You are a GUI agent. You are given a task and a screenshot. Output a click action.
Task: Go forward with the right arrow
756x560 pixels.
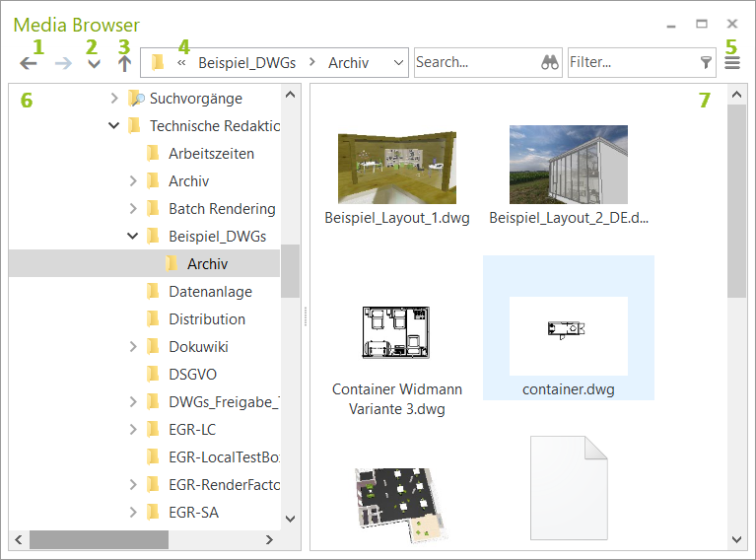pos(63,63)
